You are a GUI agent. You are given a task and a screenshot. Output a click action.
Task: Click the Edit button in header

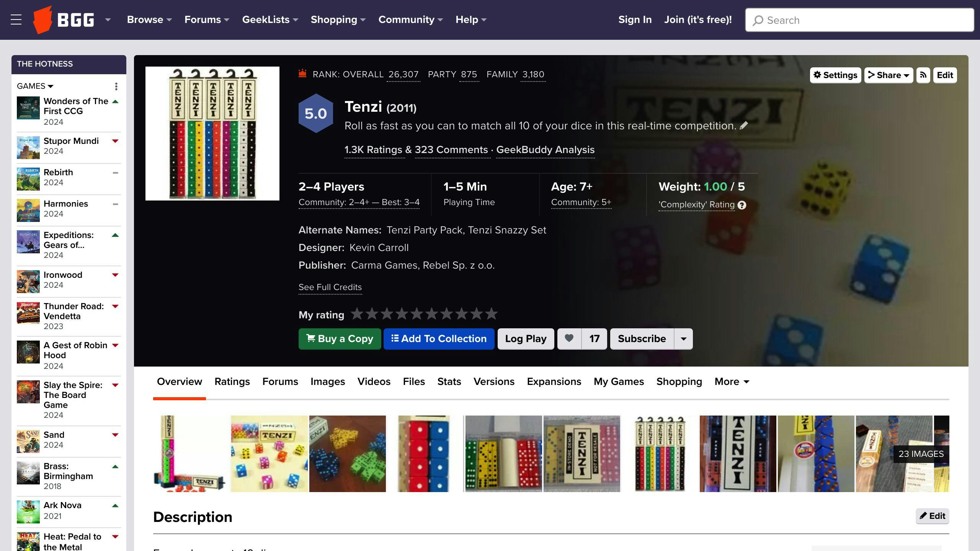[945, 75]
